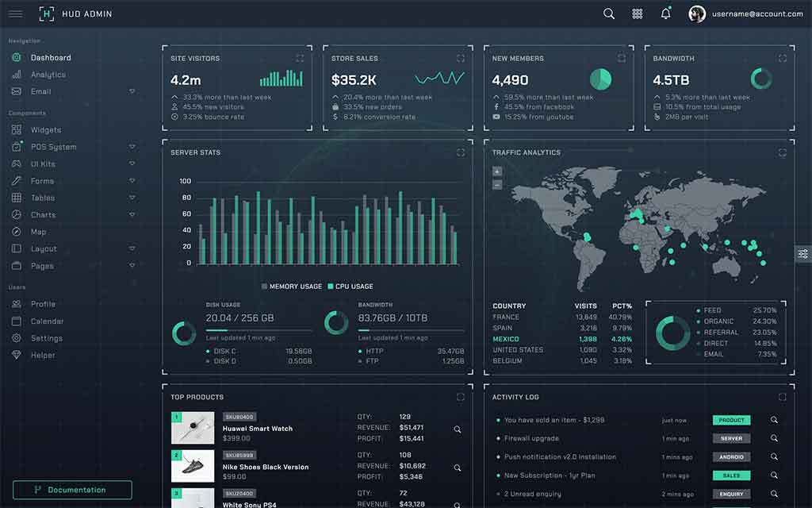The width and height of the screenshot is (812, 508).
Task: Go to the Analytics page
Action: (48, 74)
